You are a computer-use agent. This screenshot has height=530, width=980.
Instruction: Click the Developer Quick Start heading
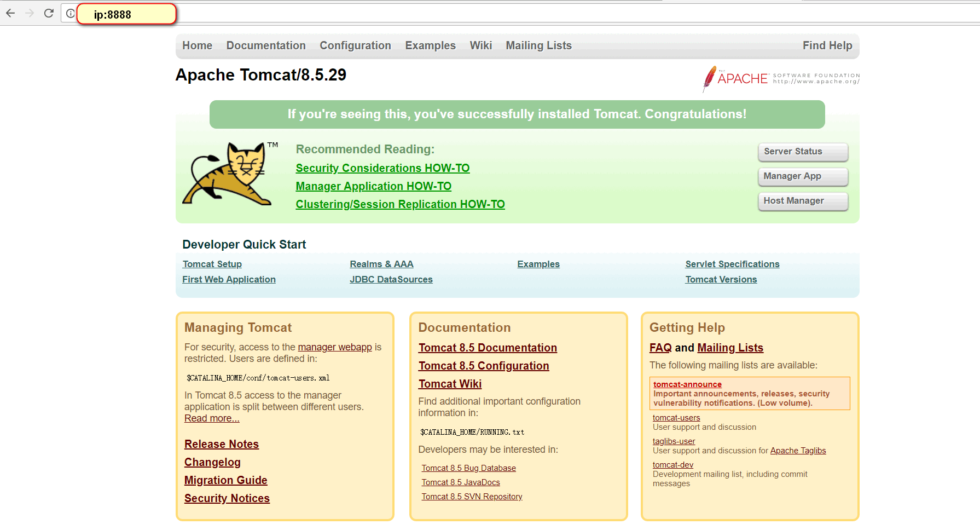(x=244, y=245)
